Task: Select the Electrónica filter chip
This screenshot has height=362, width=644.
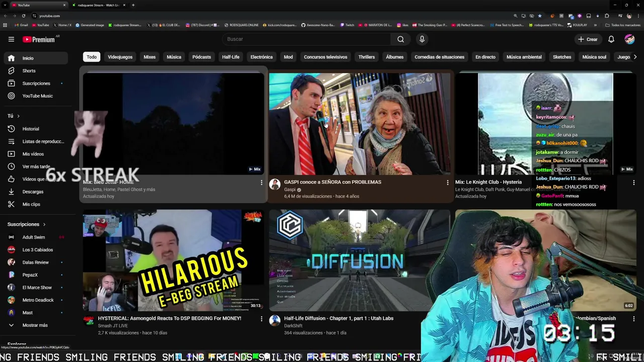Action: [x=262, y=57]
